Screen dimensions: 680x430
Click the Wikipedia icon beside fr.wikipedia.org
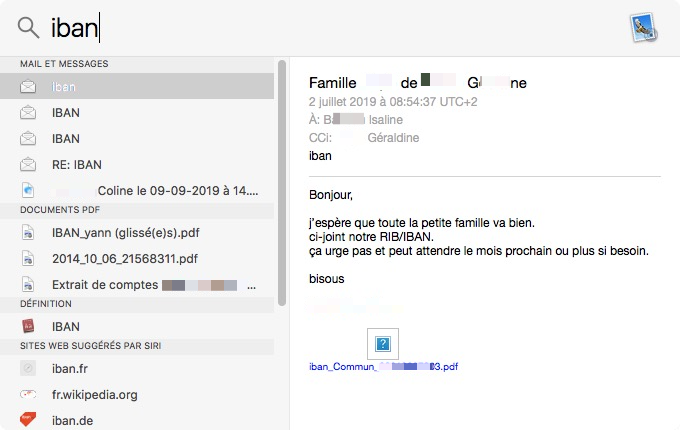(x=28, y=394)
